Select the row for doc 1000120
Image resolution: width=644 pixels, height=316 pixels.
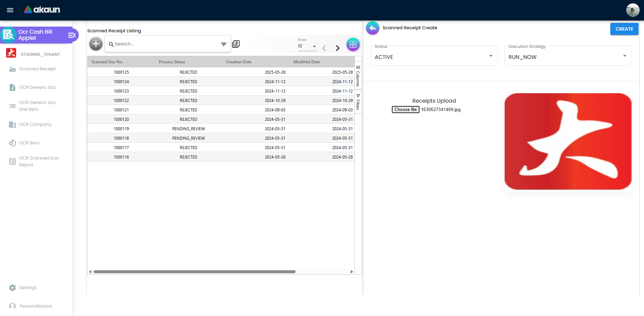coord(221,119)
